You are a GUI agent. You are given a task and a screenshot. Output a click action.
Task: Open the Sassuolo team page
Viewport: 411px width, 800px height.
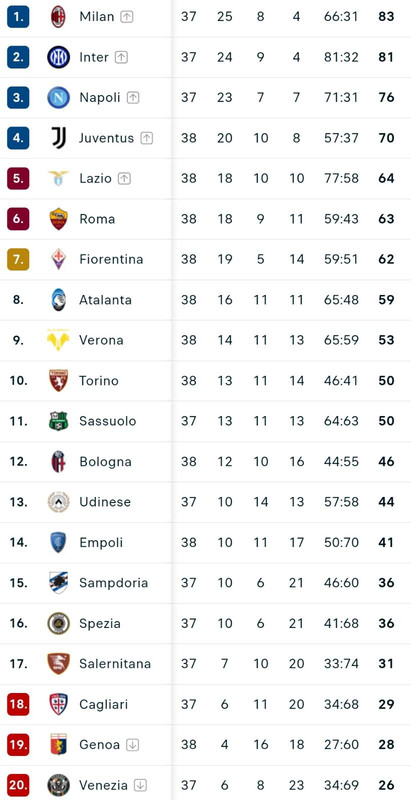(x=108, y=421)
